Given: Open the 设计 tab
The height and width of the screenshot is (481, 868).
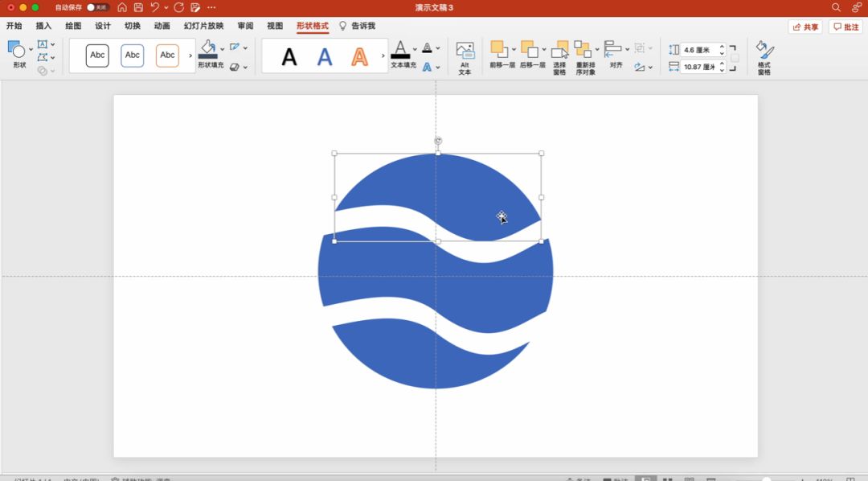Looking at the screenshot, I should click(x=102, y=26).
